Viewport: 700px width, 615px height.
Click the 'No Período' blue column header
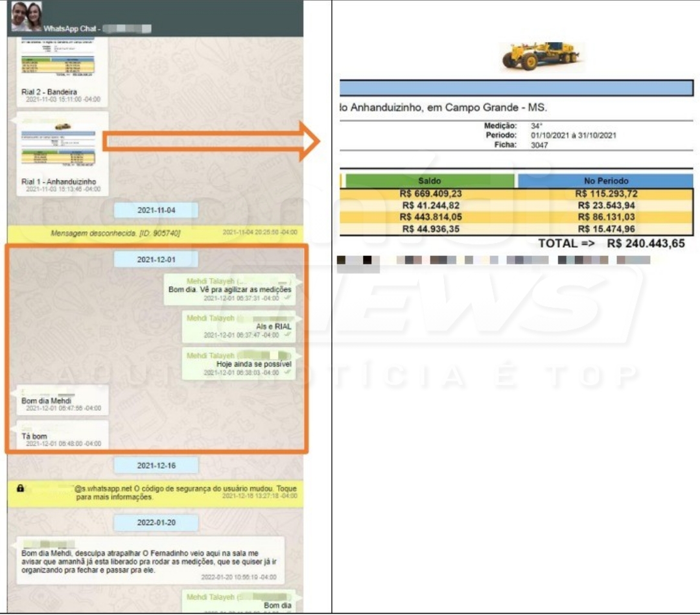click(606, 181)
